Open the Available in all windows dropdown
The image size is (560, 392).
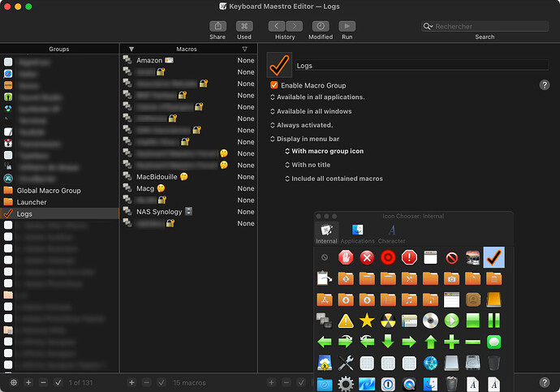click(x=311, y=111)
